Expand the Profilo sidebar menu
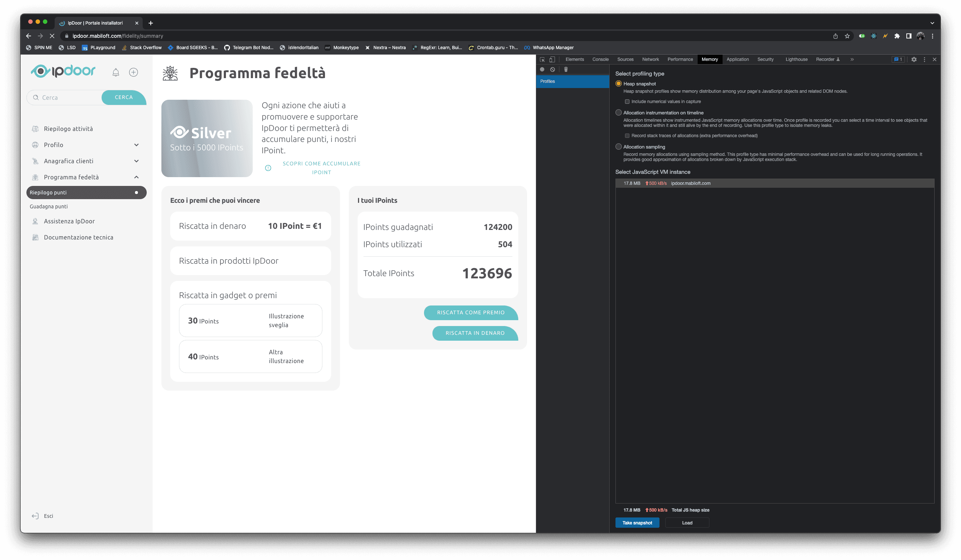Viewport: 961px width, 560px height. (136, 145)
